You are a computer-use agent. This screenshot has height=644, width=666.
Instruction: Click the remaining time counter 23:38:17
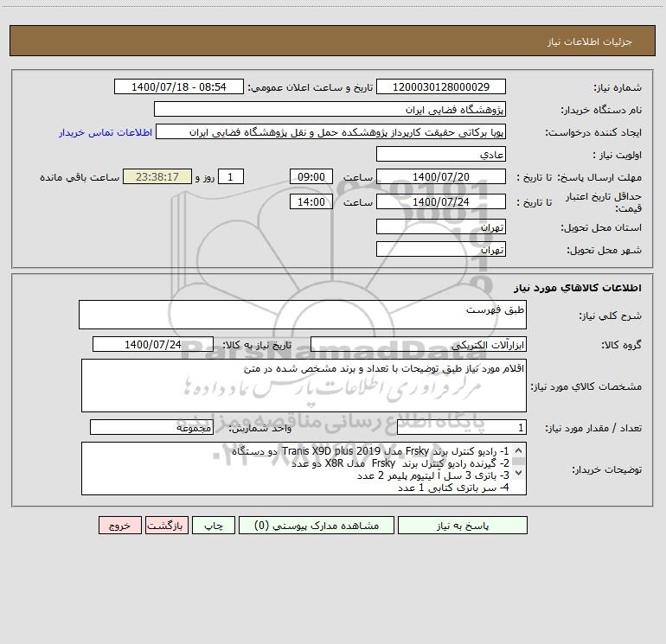click(157, 177)
